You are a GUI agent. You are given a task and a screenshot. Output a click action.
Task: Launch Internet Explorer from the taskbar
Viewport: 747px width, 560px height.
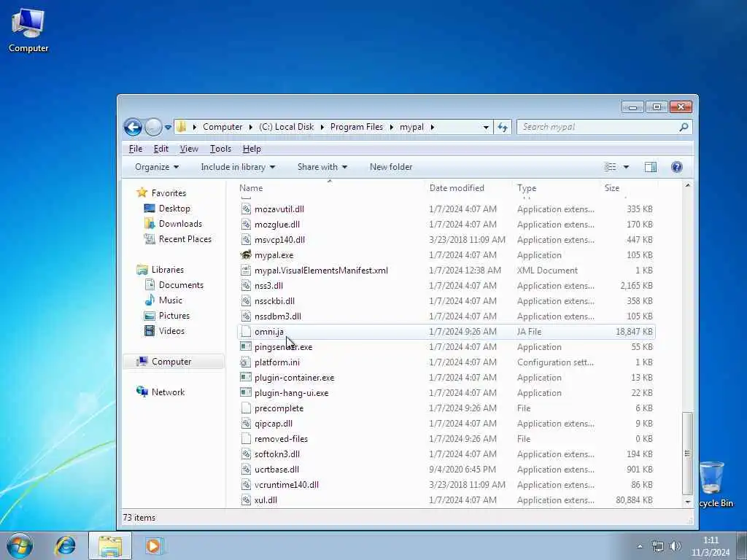tap(65, 545)
